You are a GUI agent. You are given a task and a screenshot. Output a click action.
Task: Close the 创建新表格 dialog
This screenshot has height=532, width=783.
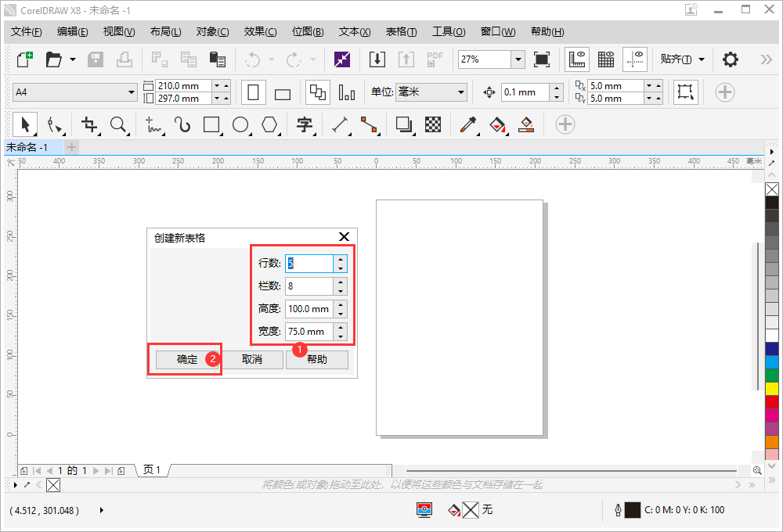pos(344,236)
